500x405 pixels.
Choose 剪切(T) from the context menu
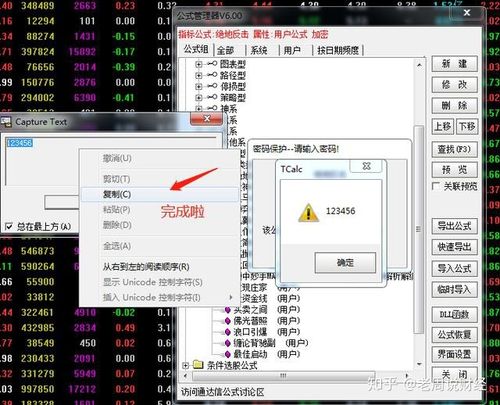click(160, 179)
